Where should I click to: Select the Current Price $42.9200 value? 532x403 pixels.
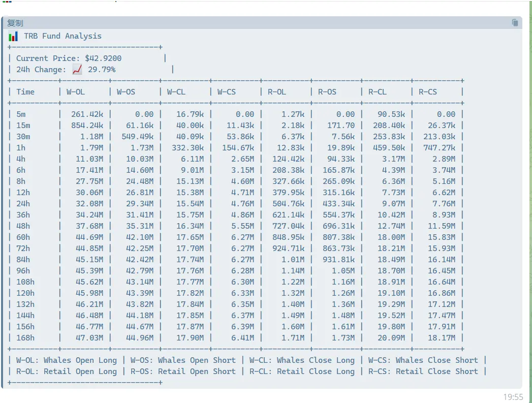pos(103,58)
